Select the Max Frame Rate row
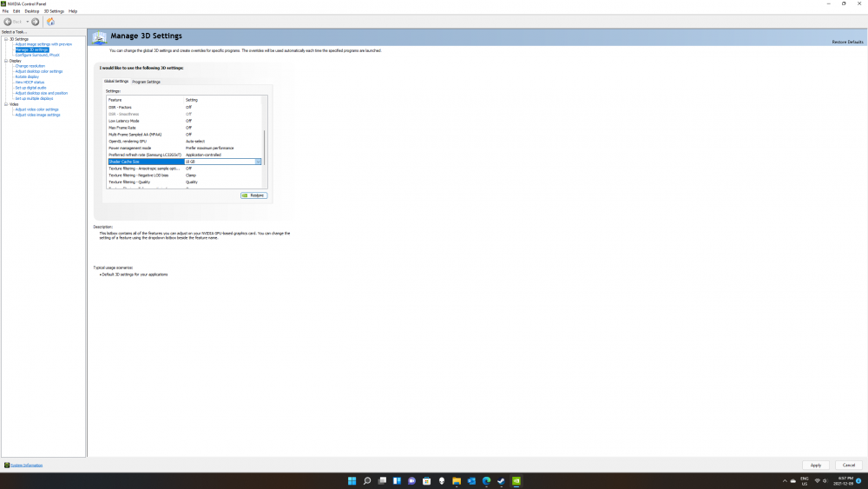 (184, 128)
